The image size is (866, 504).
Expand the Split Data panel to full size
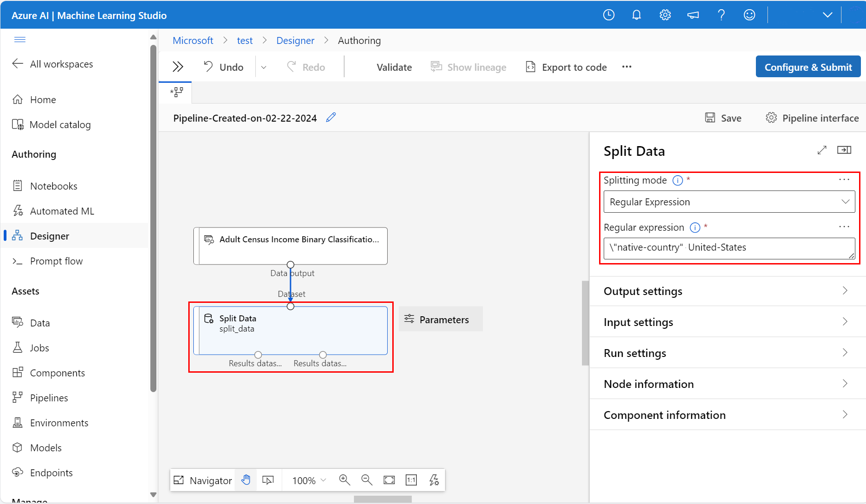tap(822, 150)
